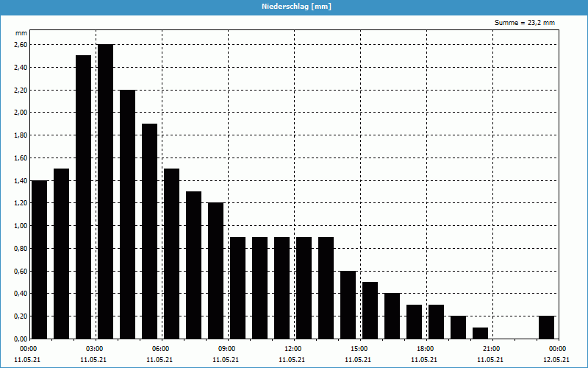The image size is (588, 368).
Task: Click the 06:00 time axis label
Action: [162, 349]
